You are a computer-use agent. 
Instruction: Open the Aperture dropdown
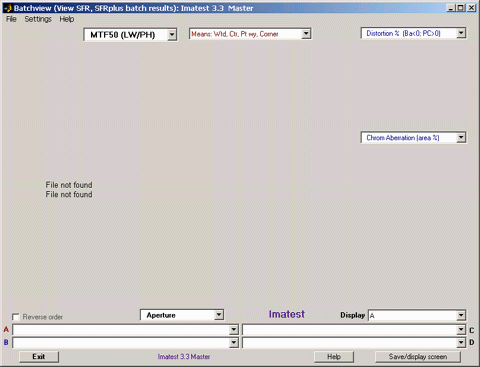tap(182, 315)
